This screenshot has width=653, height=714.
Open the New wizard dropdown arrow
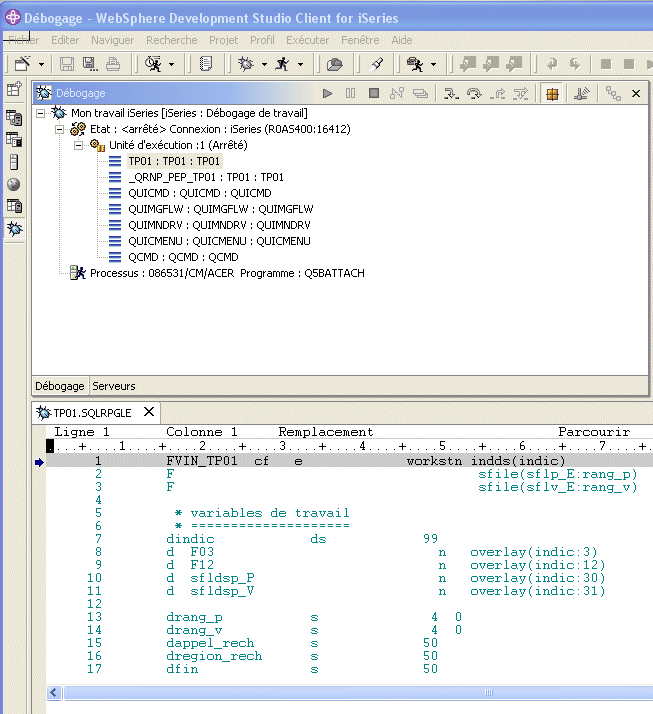(x=41, y=64)
